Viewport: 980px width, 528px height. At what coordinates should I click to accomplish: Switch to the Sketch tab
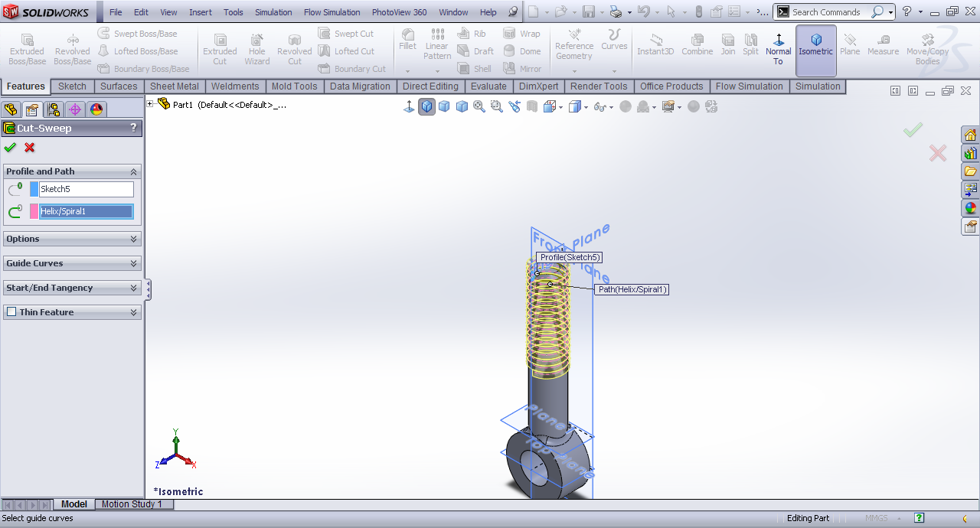coord(72,86)
